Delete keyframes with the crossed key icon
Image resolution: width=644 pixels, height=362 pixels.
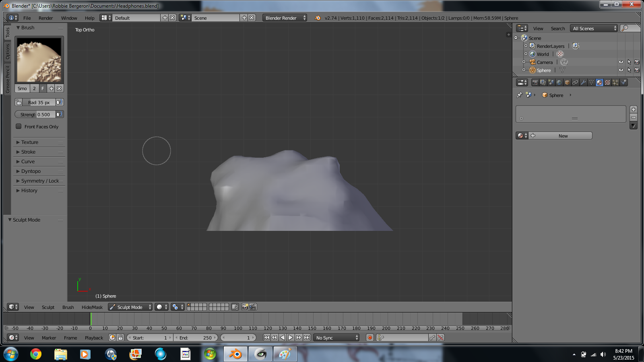click(x=440, y=338)
